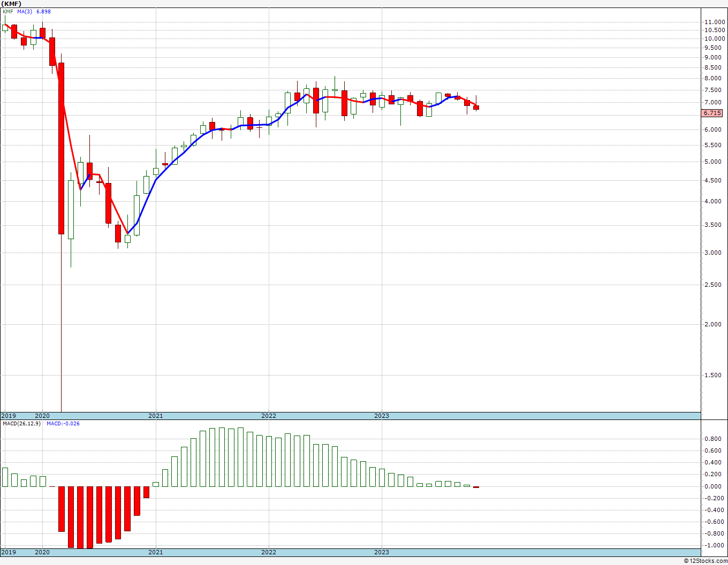Select the -0.200 MACD axis label
Viewport: 728px width, 565px height.
[x=714, y=498]
